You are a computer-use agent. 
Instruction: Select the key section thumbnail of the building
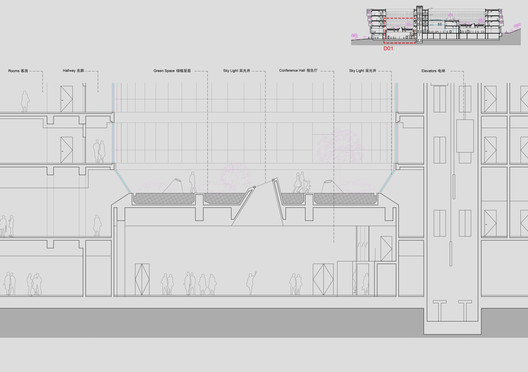tap(436, 26)
